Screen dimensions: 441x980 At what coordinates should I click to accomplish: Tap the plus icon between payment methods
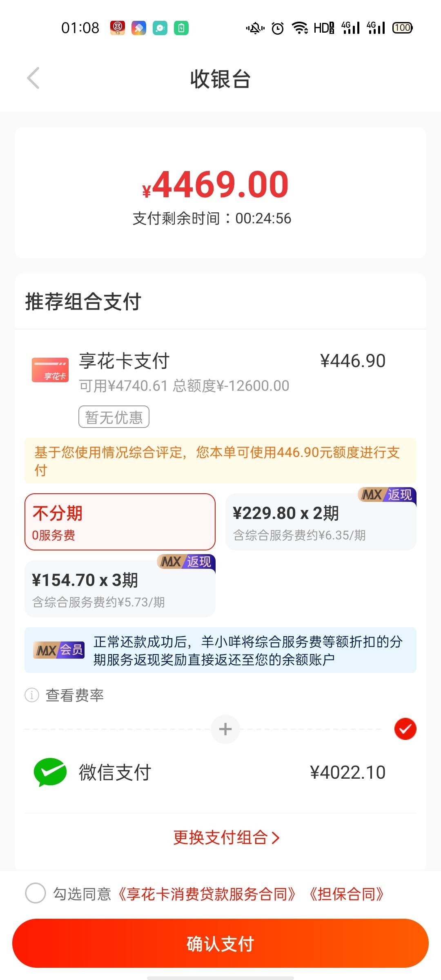[x=225, y=729]
